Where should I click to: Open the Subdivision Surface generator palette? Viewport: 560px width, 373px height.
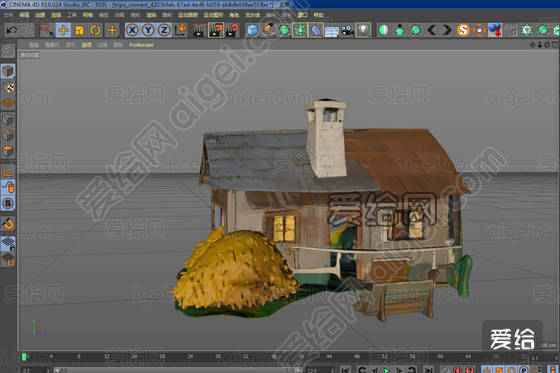pos(284,30)
